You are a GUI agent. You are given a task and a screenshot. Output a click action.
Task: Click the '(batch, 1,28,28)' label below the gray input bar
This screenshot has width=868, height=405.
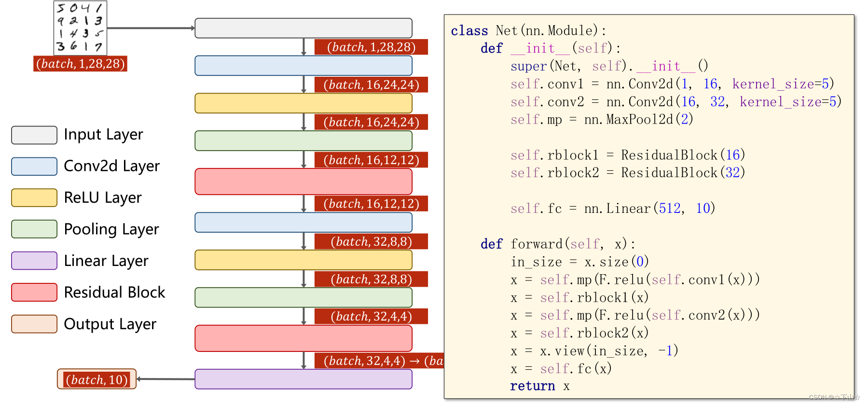pyautogui.click(x=371, y=47)
